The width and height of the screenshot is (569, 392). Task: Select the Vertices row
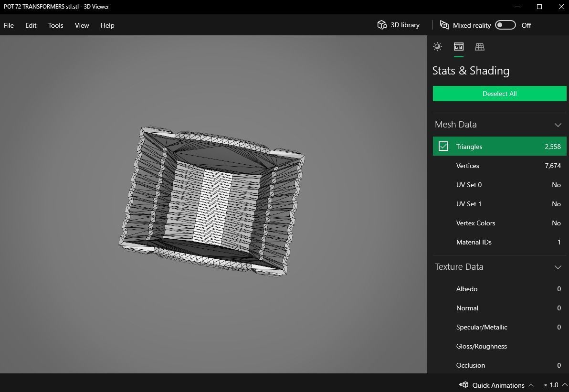coord(499,166)
